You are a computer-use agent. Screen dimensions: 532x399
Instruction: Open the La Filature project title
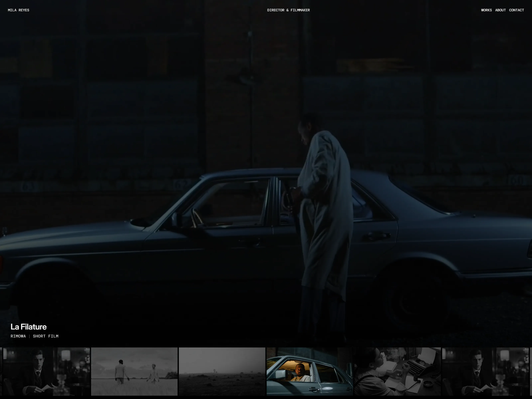[x=29, y=327]
